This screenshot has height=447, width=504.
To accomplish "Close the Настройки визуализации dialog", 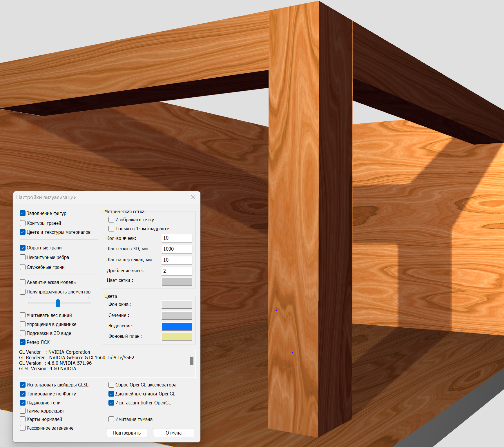I will point(193,197).
